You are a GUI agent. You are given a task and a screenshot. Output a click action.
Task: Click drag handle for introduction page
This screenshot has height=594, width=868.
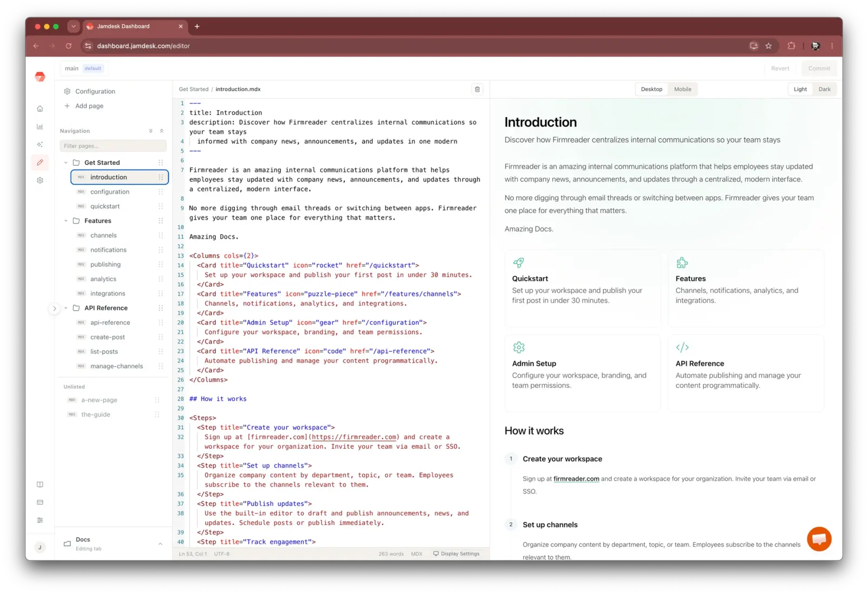pos(161,177)
